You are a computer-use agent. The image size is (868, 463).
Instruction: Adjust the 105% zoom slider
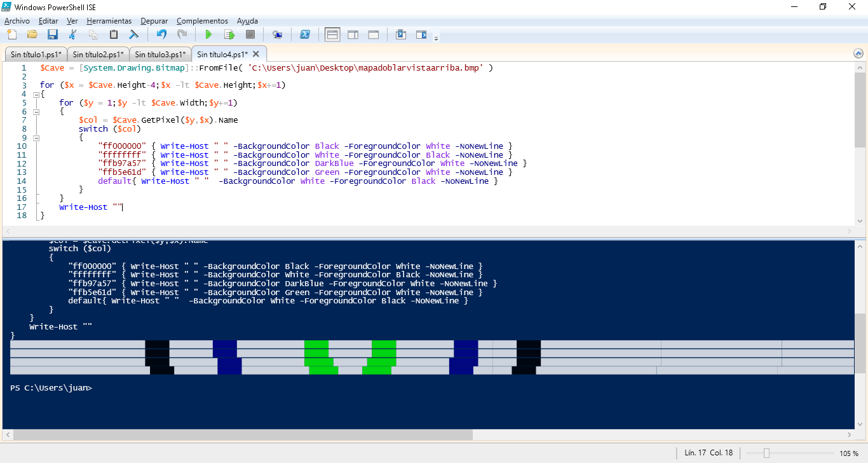(766, 452)
